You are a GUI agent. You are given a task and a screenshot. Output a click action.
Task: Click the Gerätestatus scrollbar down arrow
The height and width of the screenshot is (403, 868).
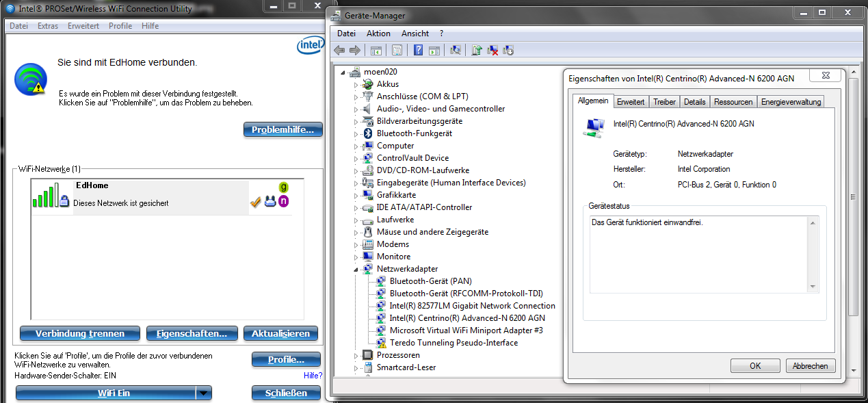point(813,287)
